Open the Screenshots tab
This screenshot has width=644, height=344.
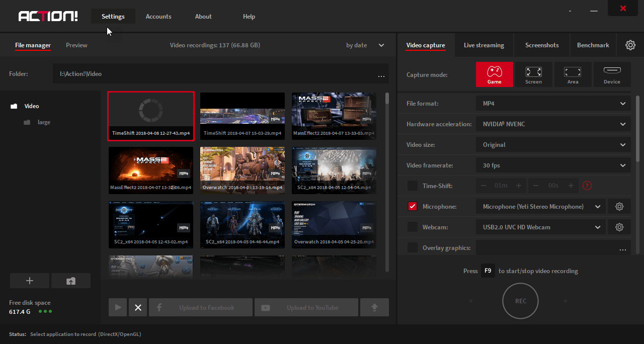tap(542, 45)
